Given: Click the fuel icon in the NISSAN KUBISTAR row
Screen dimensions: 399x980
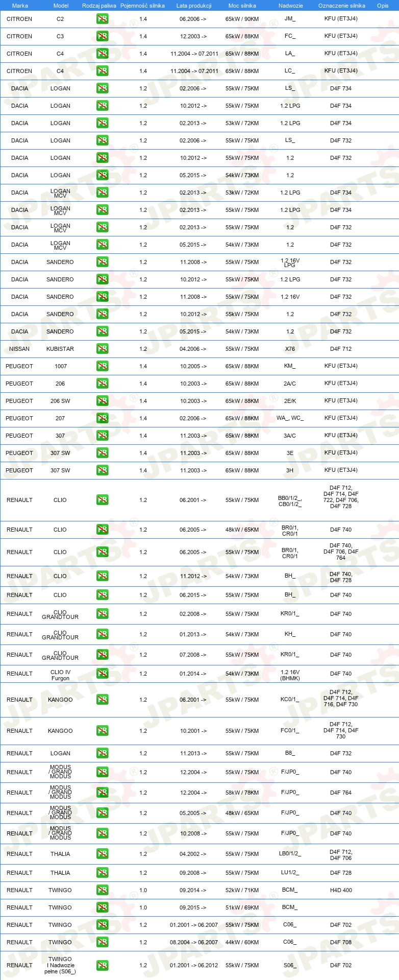Looking at the screenshot, I should pos(103,349).
